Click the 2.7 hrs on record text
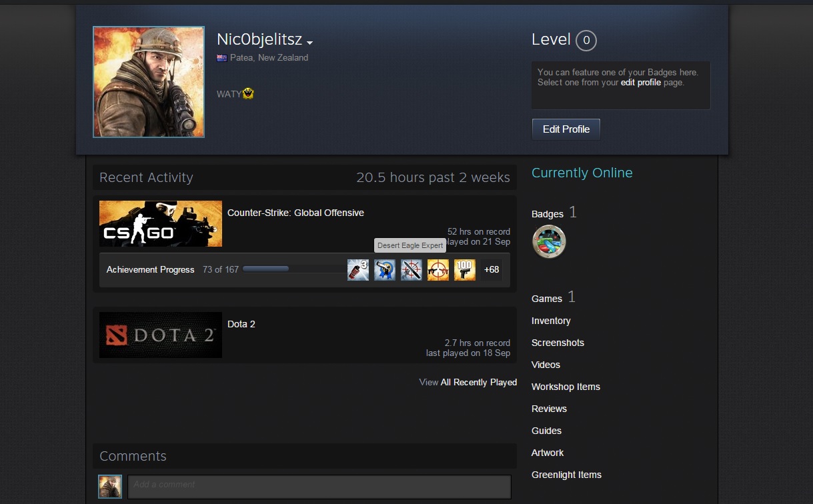813x504 pixels. point(478,343)
